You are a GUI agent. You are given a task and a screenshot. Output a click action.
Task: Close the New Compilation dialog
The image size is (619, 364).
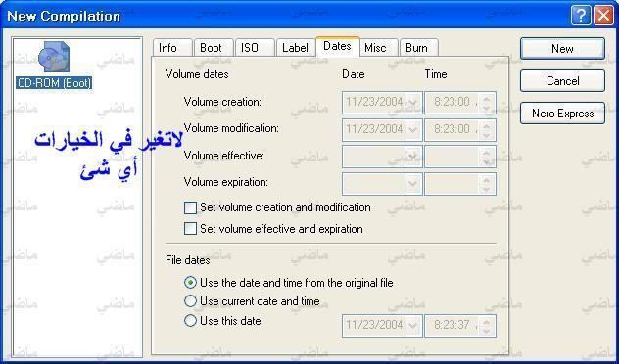point(604,16)
